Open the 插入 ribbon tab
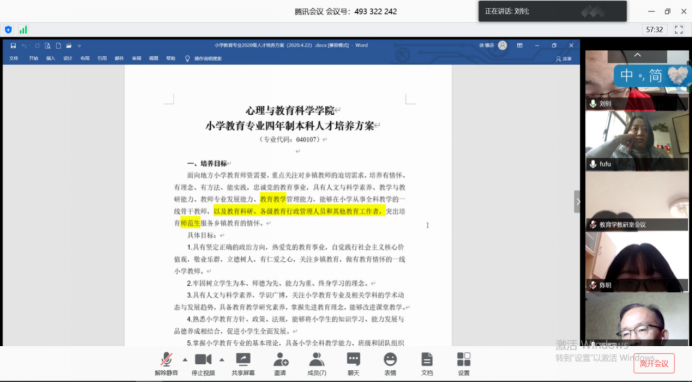Image resolution: width=693 pixels, height=383 pixels. click(51, 58)
